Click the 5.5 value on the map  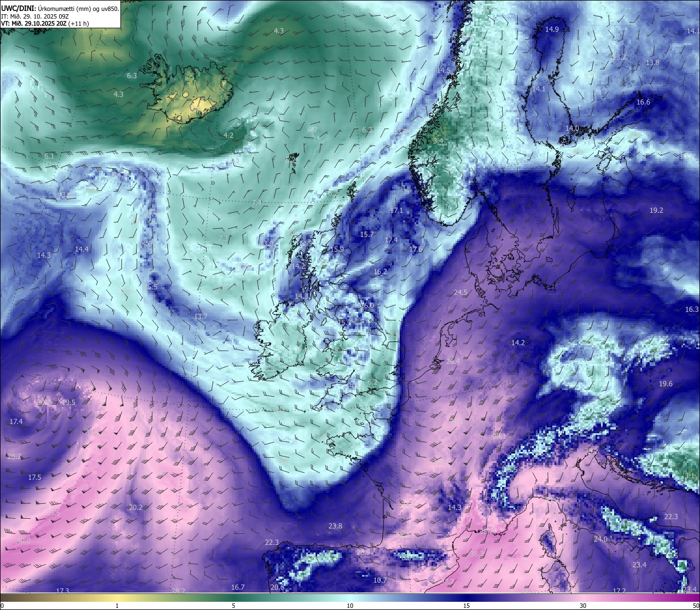153,287
